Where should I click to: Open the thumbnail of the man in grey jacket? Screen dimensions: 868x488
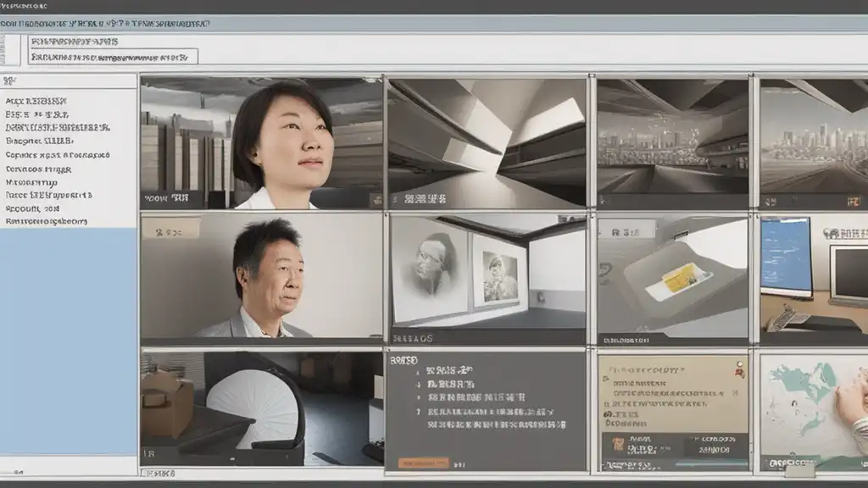click(261, 276)
